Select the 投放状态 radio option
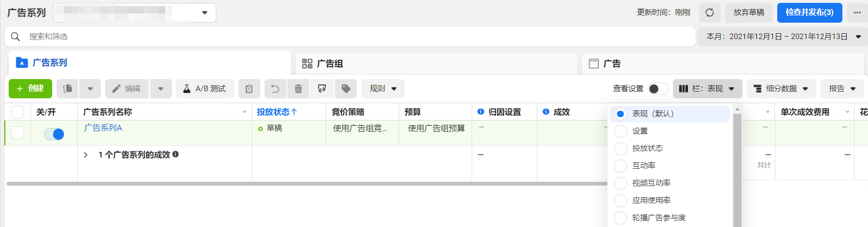Screen dimensions: 868x227 tap(621, 148)
